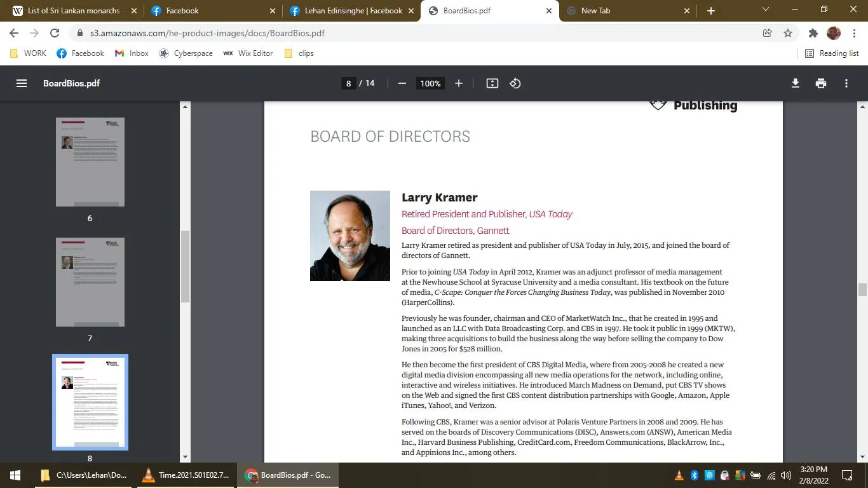Close the New Tab tab
The height and width of the screenshot is (488, 868).
tap(687, 11)
